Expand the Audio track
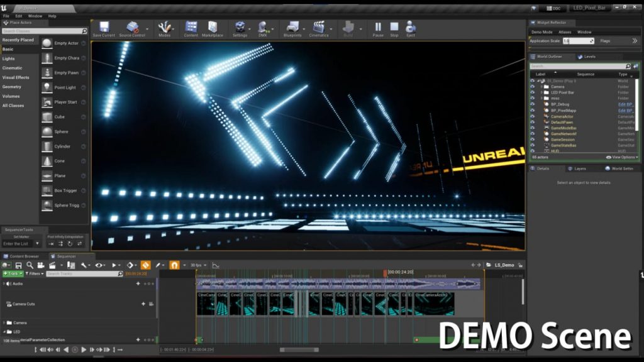Viewport: 644px width, 362px height. [4, 283]
